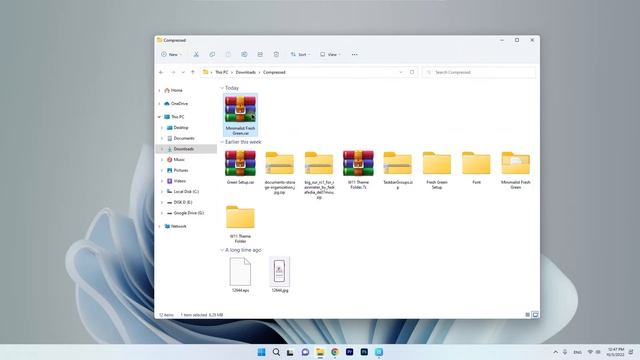
Task: Click the Cut scissors icon in toolbar
Action: pos(196,54)
